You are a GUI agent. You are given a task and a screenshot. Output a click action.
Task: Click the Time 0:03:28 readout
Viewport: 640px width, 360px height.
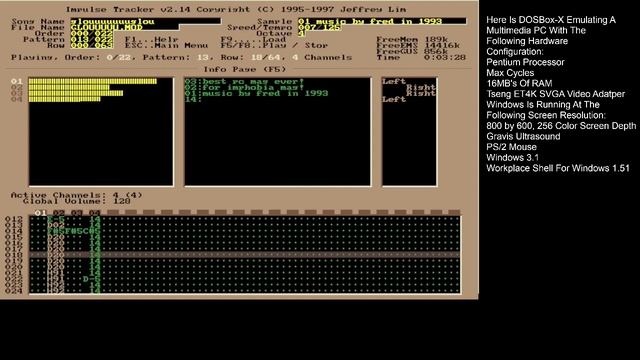click(x=421, y=58)
